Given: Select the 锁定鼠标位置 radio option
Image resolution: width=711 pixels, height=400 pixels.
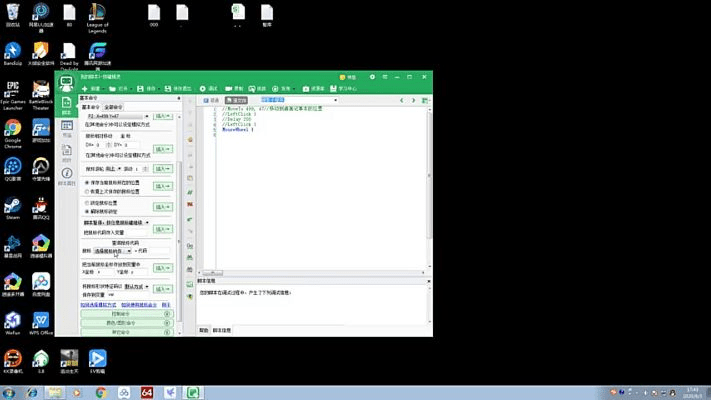Looking at the screenshot, I should [83, 202].
